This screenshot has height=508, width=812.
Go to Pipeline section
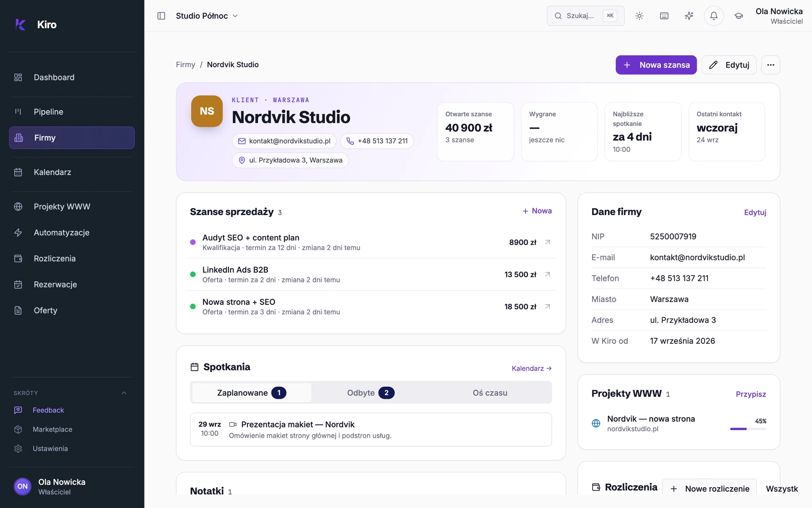coord(72,112)
